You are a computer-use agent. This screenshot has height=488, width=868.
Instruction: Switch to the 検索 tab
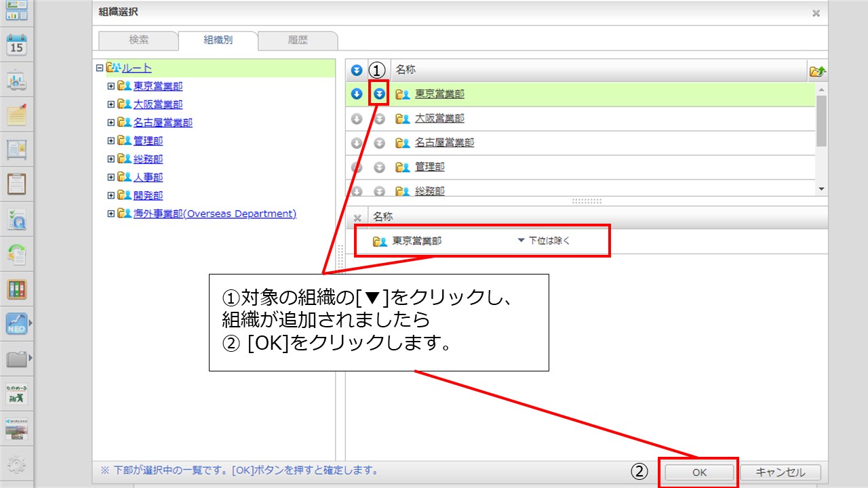[138, 40]
